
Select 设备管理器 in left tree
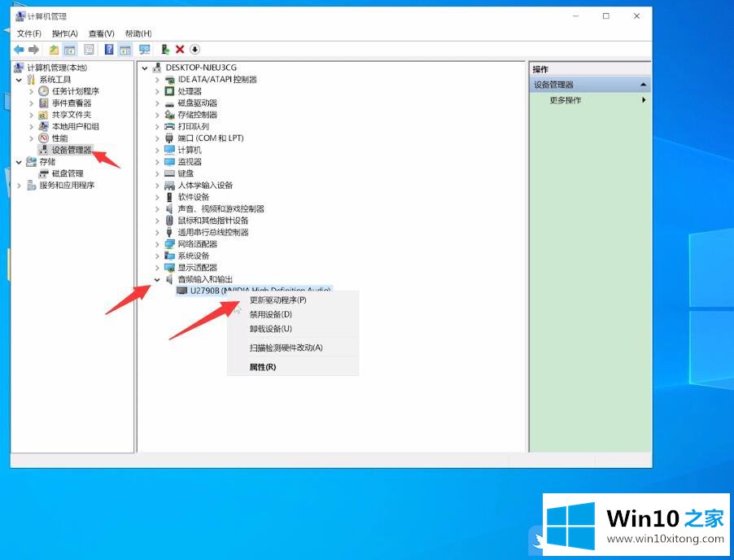[72, 150]
